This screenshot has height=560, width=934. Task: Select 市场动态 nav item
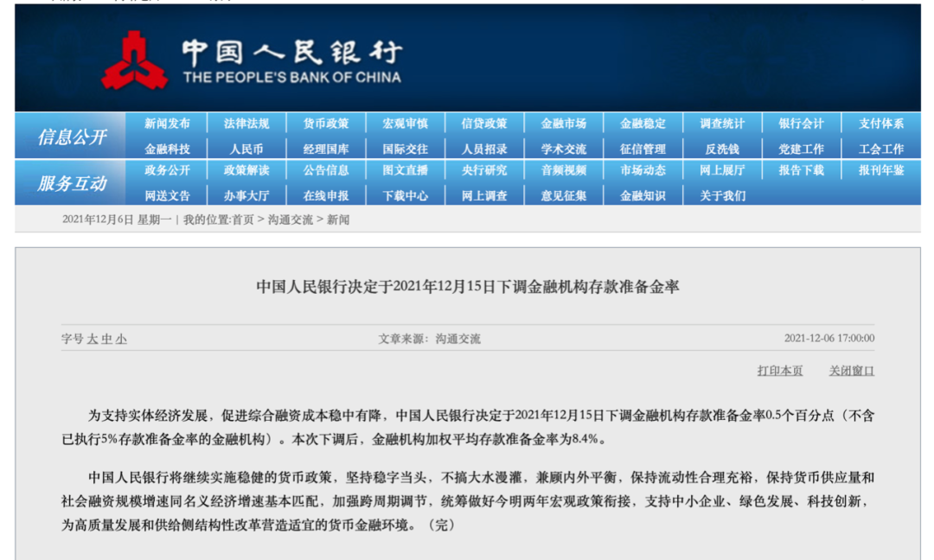(643, 170)
